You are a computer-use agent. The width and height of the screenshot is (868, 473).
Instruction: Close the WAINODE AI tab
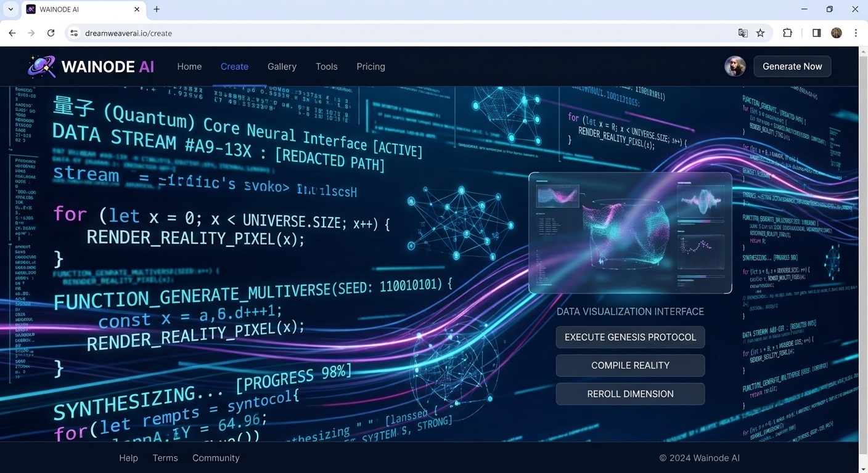(137, 9)
